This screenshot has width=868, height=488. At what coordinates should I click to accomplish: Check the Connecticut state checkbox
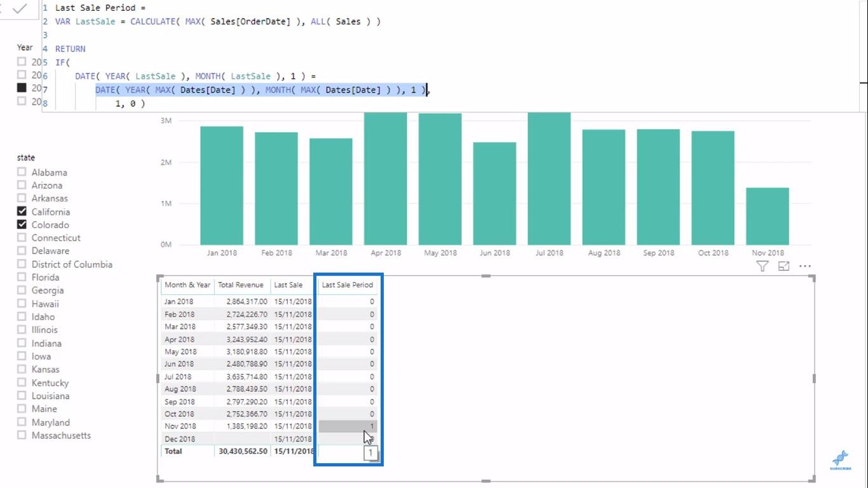click(x=22, y=238)
